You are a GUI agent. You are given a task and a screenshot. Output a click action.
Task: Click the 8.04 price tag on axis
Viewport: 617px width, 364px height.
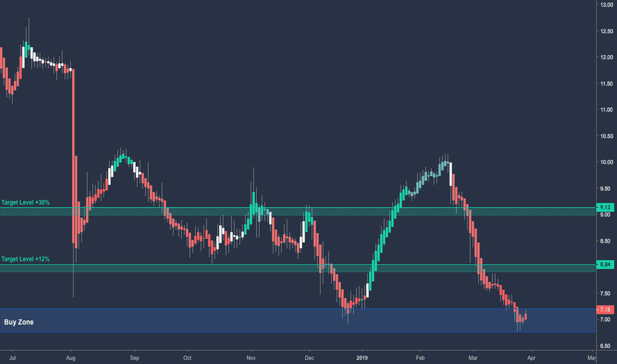605,265
